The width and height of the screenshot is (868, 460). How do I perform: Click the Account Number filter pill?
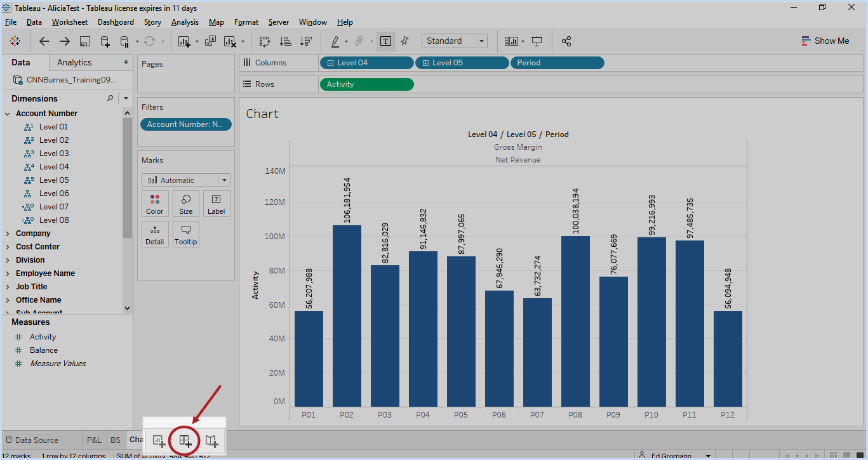pos(186,124)
